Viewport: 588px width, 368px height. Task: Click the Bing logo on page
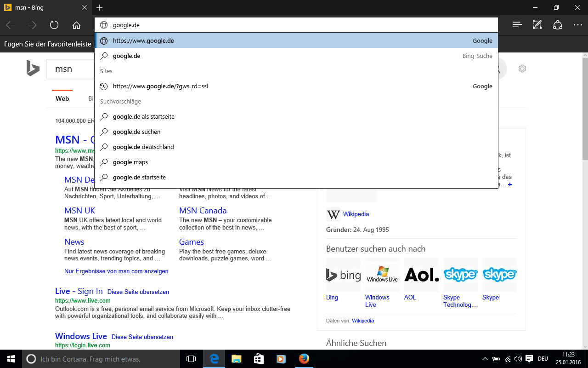pos(33,69)
